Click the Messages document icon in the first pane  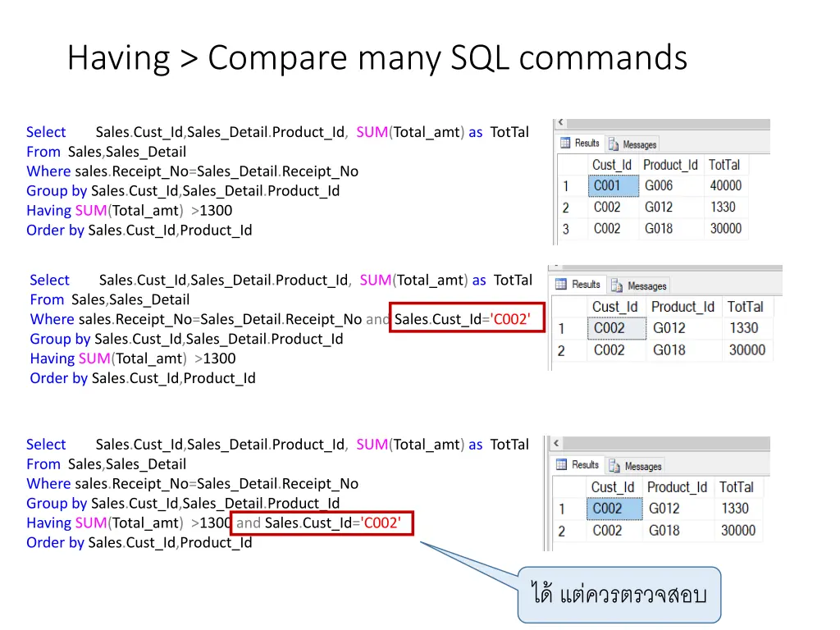[614, 143]
